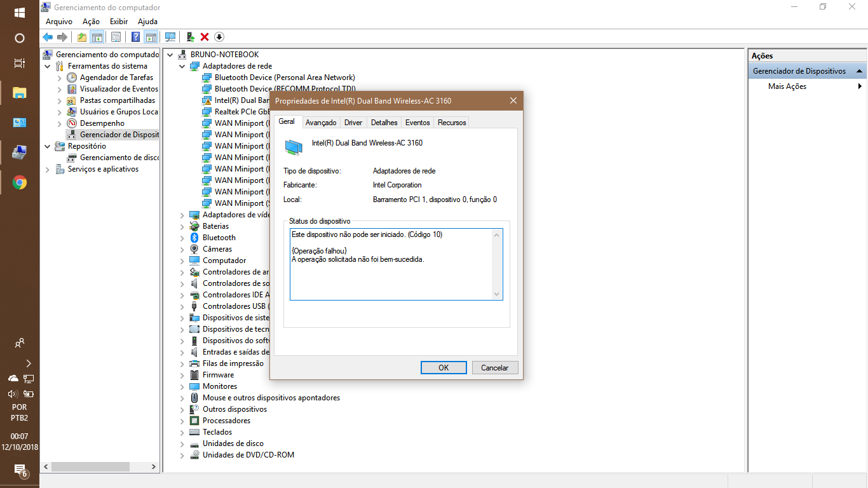This screenshot has width=868, height=488.
Task: Click the disable device down-arrow icon
Action: coord(219,37)
